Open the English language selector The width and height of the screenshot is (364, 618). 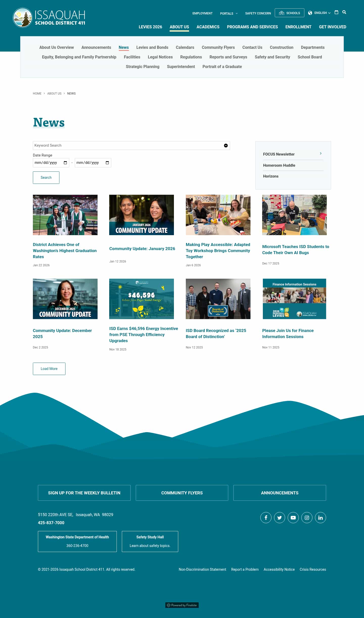point(322,13)
